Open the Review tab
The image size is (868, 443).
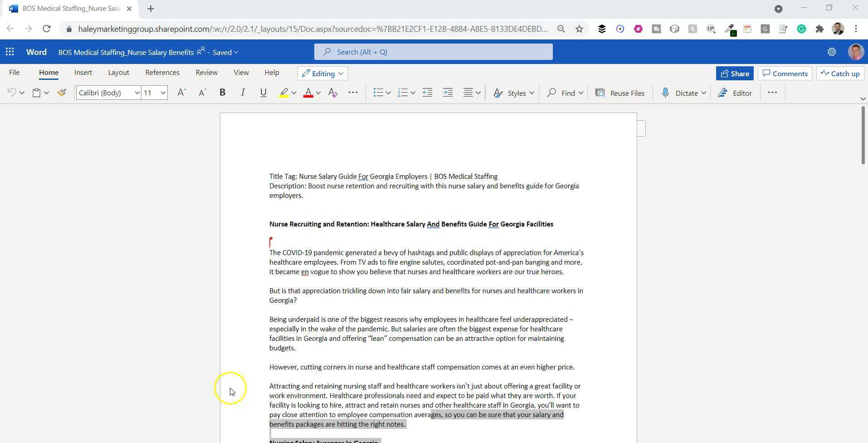(206, 72)
